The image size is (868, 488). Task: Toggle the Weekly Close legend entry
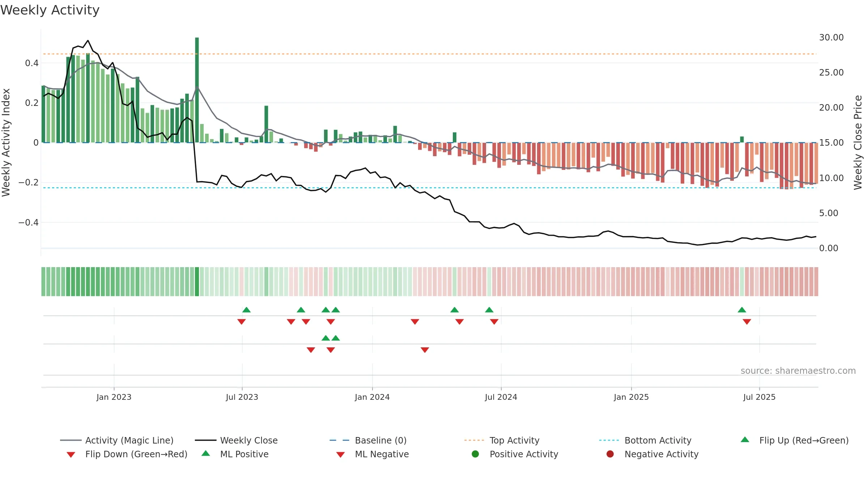pyautogui.click(x=236, y=440)
